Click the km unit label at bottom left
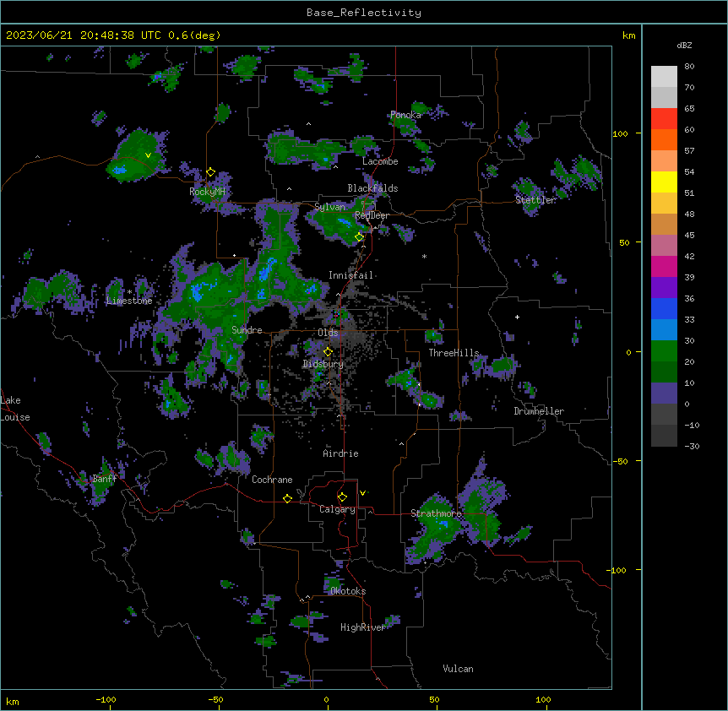 [x=13, y=702]
